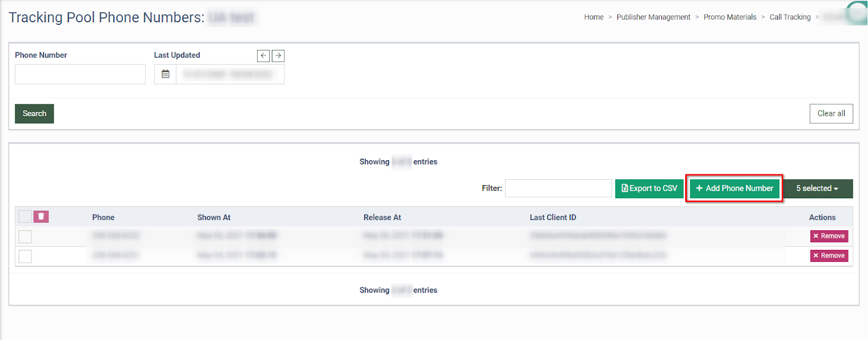The image size is (868, 340).
Task: Click the Search button
Action: coord(34,114)
